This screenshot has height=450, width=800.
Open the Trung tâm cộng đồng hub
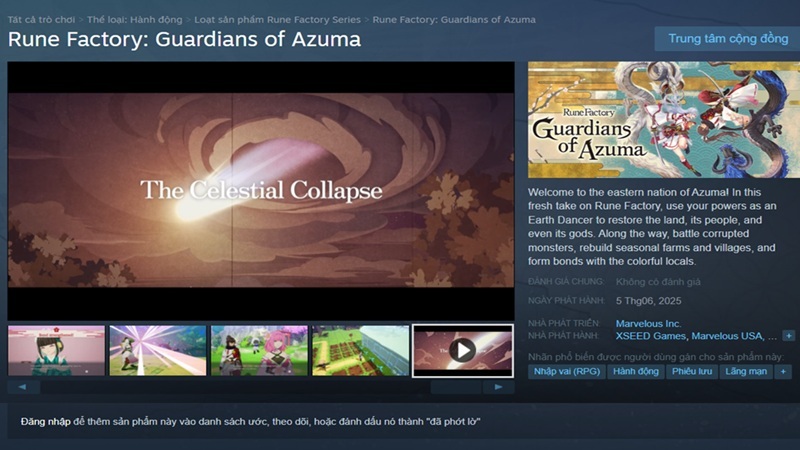tap(728, 39)
